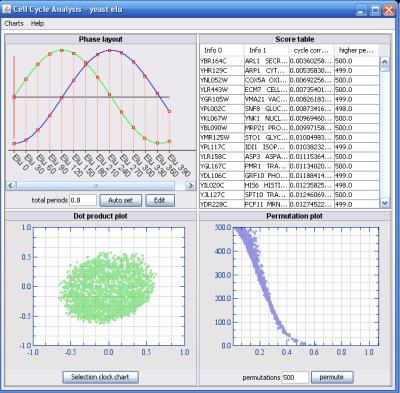Image resolution: width=400 pixels, height=393 pixels.
Task: Click the YNK1 NUCL... cell
Action: click(266, 118)
